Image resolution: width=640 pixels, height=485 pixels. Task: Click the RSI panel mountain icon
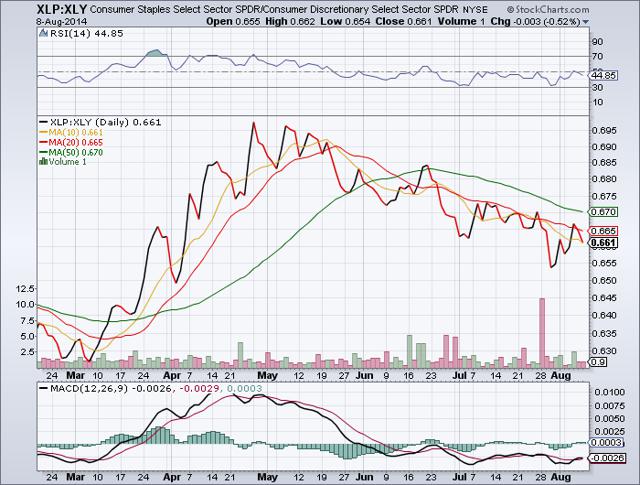[44, 33]
